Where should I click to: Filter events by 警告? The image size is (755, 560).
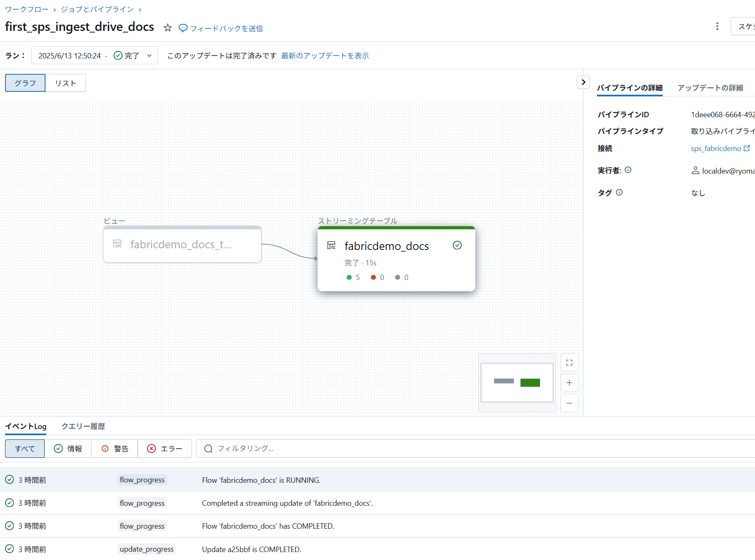coord(115,449)
